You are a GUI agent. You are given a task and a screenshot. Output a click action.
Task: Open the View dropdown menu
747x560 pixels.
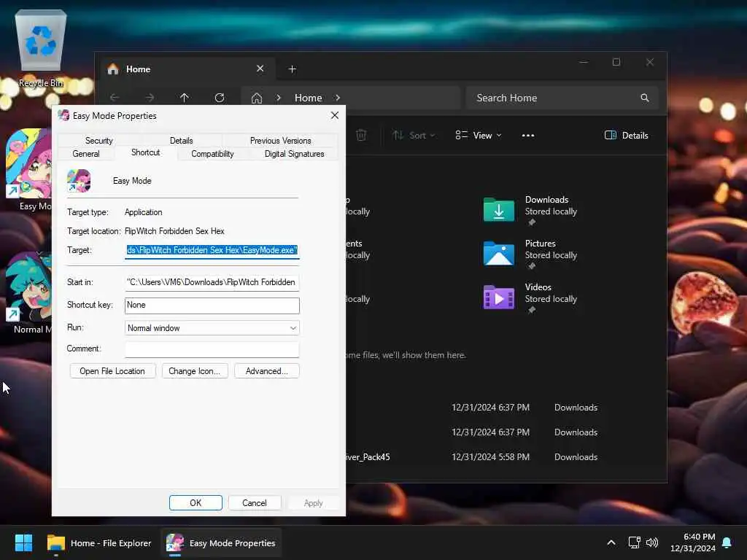point(479,135)
